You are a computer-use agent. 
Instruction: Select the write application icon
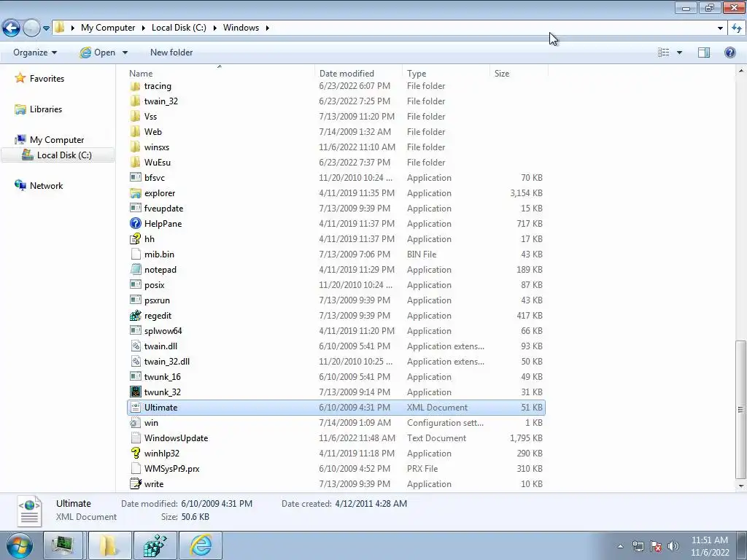[135, 484]
